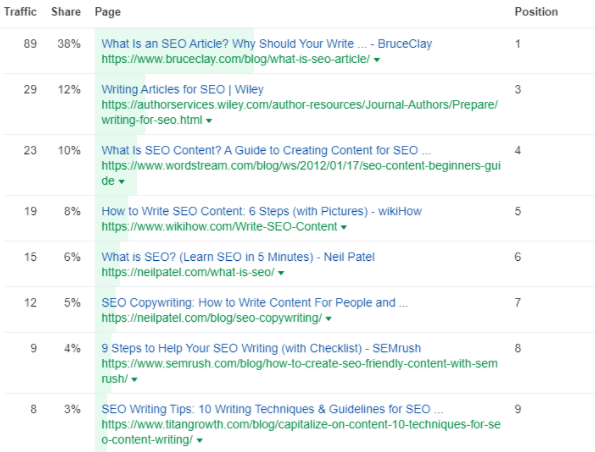Open the wikihow.com Write-SEO-Content URL

[x=219, y=227]
